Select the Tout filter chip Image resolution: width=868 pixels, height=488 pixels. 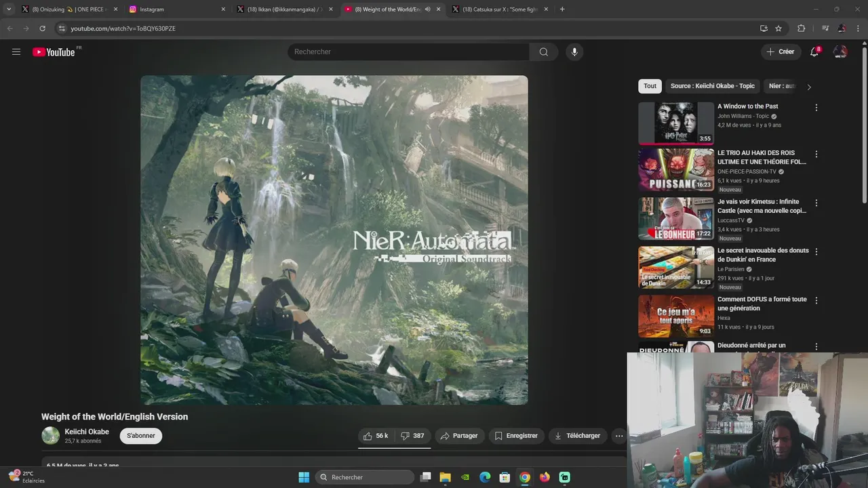(650, 86)
